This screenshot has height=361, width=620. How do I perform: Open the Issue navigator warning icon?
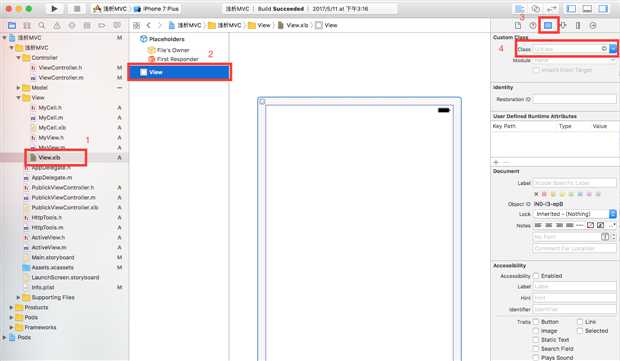pyautogui.click(x=57, y=25)
